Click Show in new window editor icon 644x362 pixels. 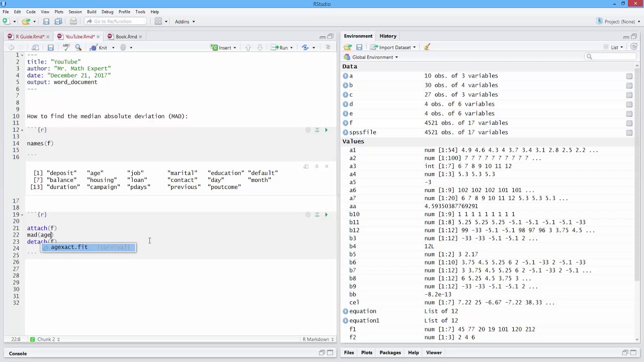(35, 47)
